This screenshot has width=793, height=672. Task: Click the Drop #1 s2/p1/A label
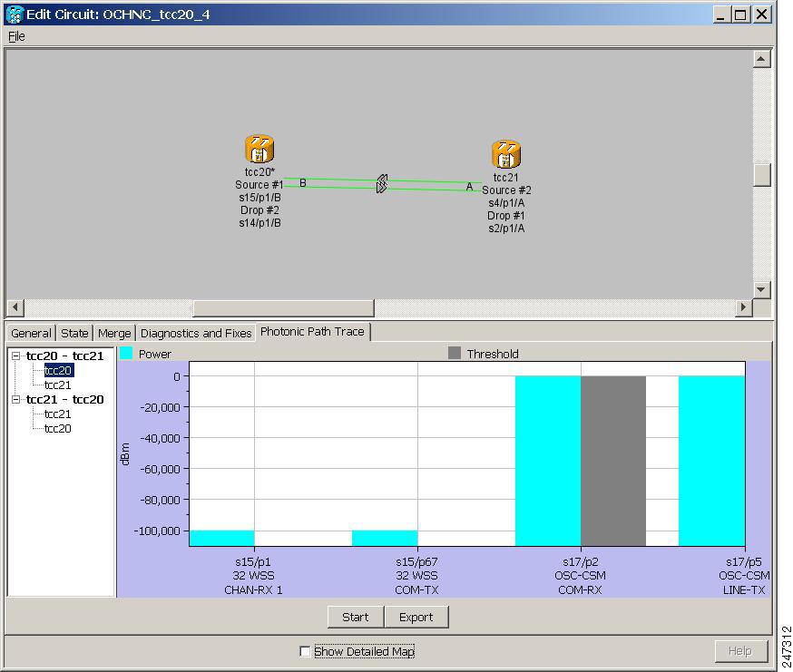click(506, 222)
